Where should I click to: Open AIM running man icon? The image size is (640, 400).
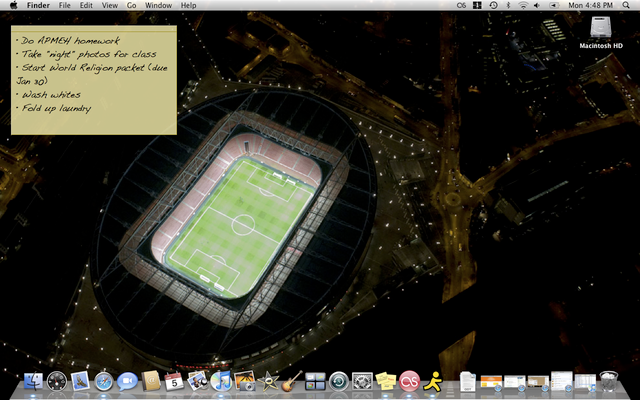[432, 381]
